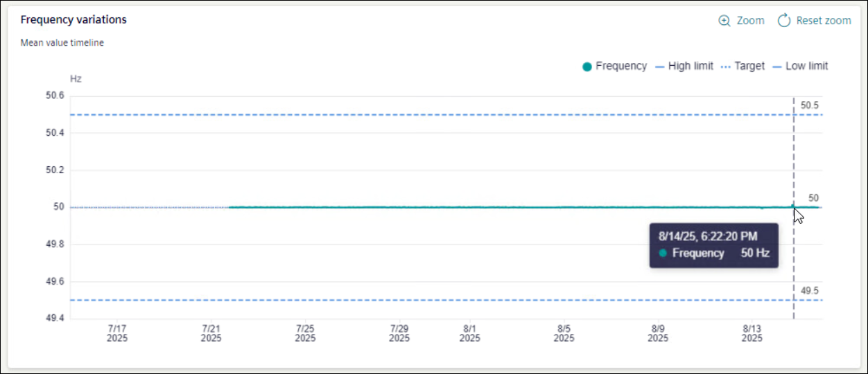
Task: Click the Target legend dotted marker
Action: [x=726, y=66]
